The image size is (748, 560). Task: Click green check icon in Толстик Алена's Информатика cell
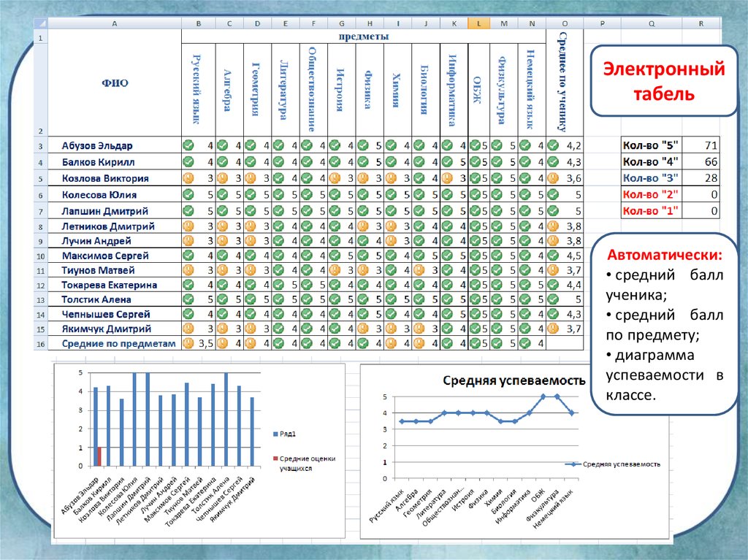[x=447, y=299]
